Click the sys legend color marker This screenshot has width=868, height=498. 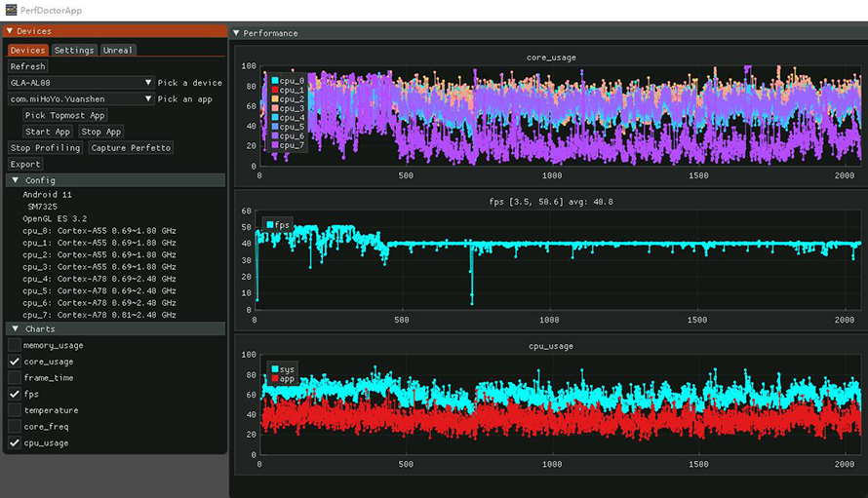coord(276,369)
